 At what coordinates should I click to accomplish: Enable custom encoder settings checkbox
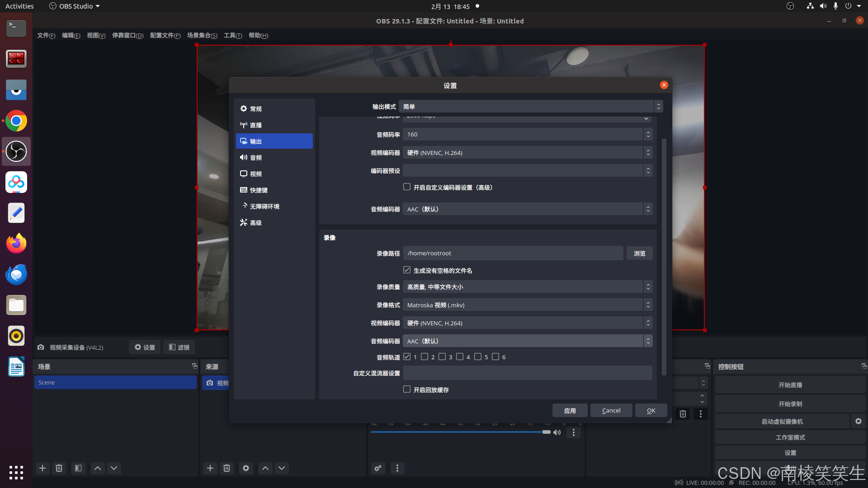[407, 187]
